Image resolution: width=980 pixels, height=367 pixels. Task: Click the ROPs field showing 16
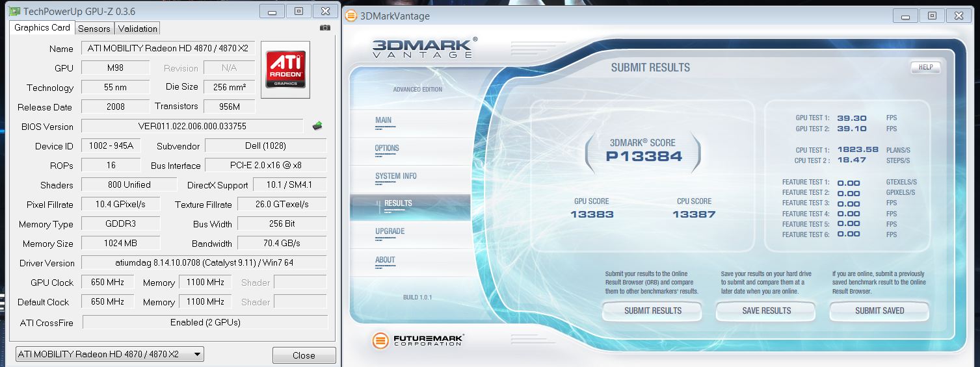(111, 165)
